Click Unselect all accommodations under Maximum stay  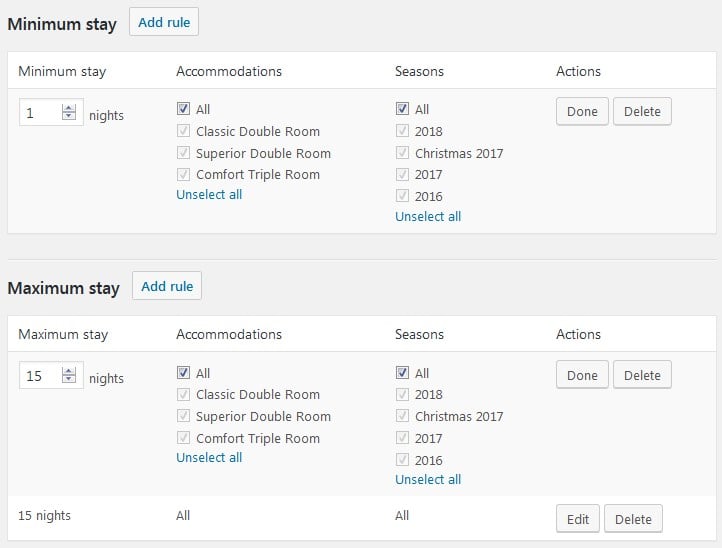(209, 457)
